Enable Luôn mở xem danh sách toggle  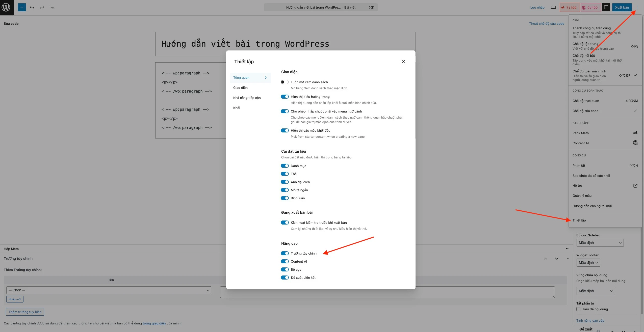(x=285, y=82)
